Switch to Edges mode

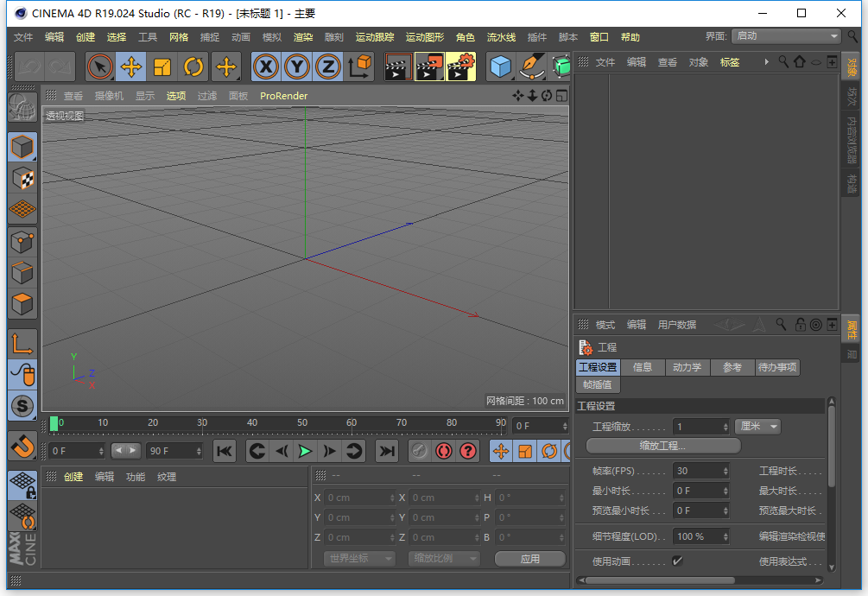(x=22, y=273)
